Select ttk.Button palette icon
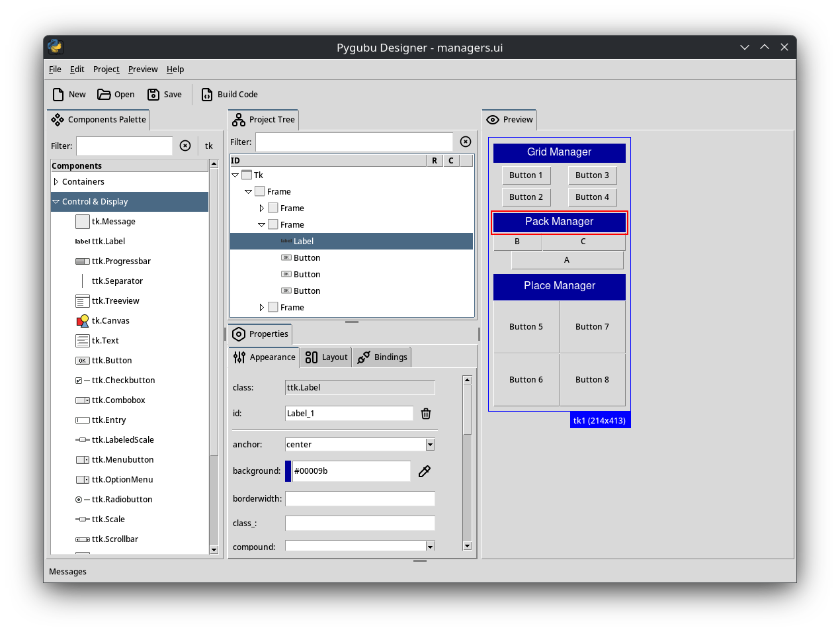Viewport: 840px width, 634px height. [83, 361]
